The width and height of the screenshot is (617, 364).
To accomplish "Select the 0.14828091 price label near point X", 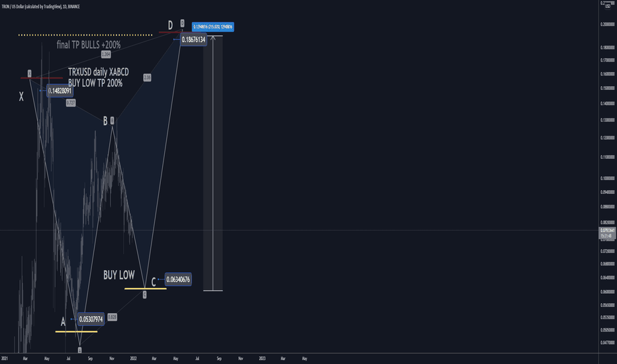I will click(x=60, y=91).
